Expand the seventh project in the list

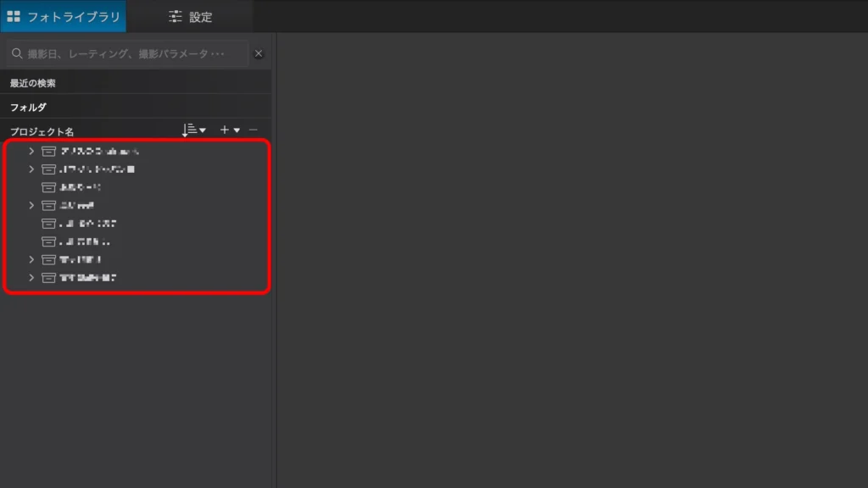(31, 259)
